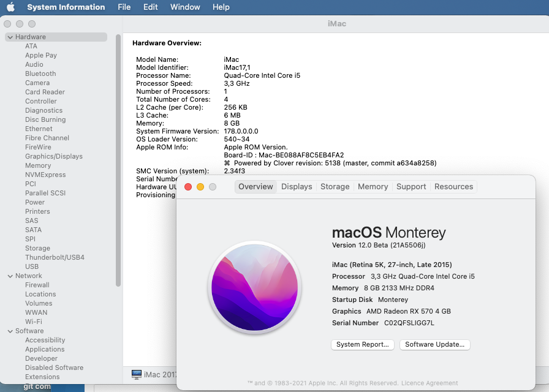The width and height of the screenshot is (549, 392).
Task: Select USB in the sidebar
Action: pyautogui.click(x=32, y=266)
